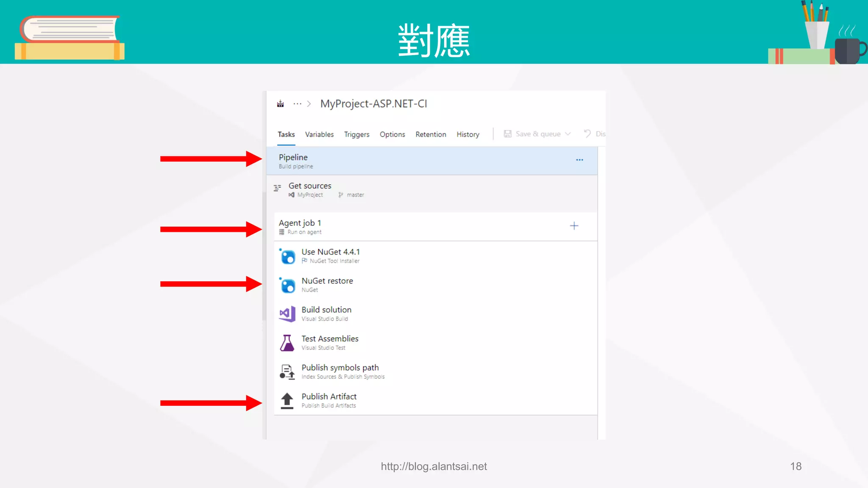Open the Save & queue dropdown arrow

(568, 134)
